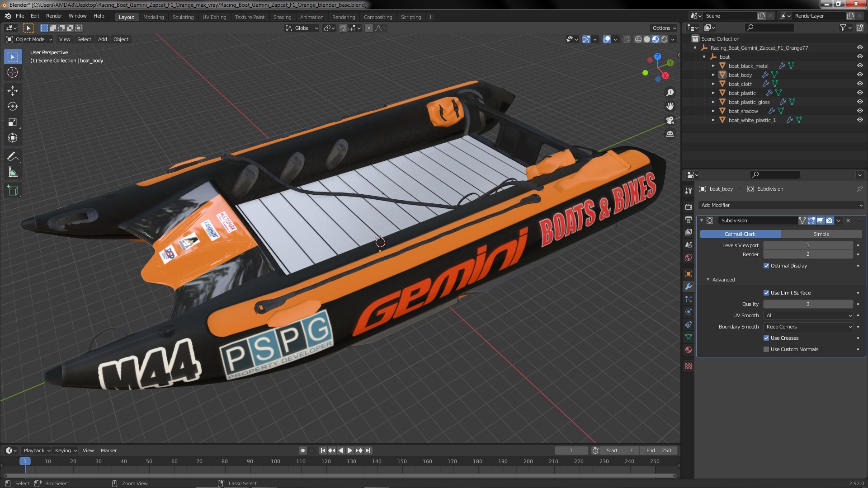868x488 pixels.
Task: Adjust the Levels Viewport value field
Action: (808, 245)
